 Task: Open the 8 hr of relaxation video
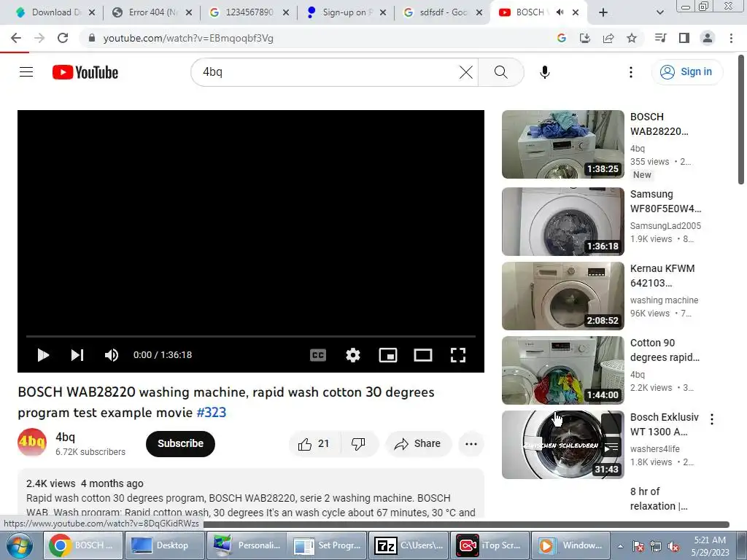[x=659, y=499]
